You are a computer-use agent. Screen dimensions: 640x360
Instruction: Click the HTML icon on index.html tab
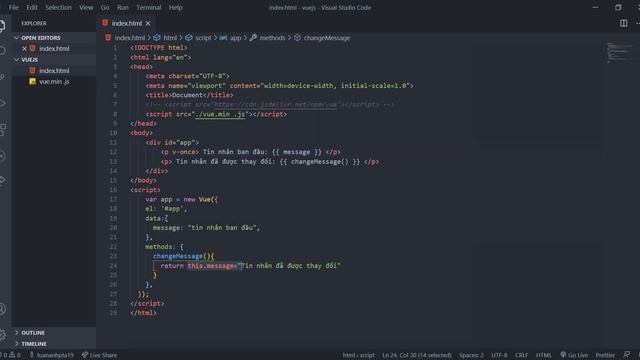point(105,23)
